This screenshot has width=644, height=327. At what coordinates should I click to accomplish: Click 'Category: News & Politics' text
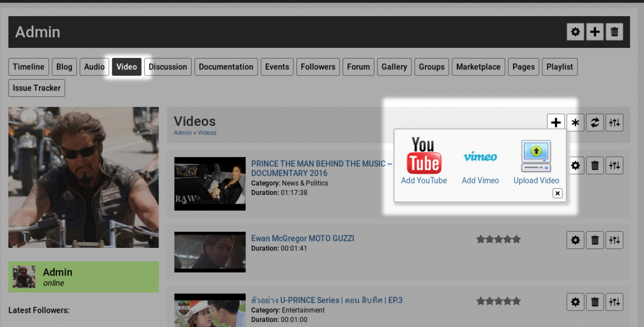290,183
